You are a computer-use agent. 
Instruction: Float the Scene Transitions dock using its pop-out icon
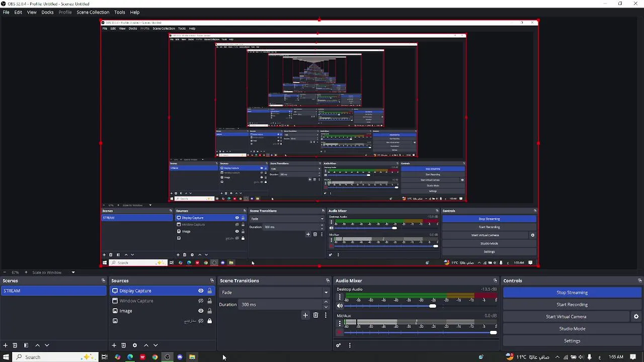[328, 281]
